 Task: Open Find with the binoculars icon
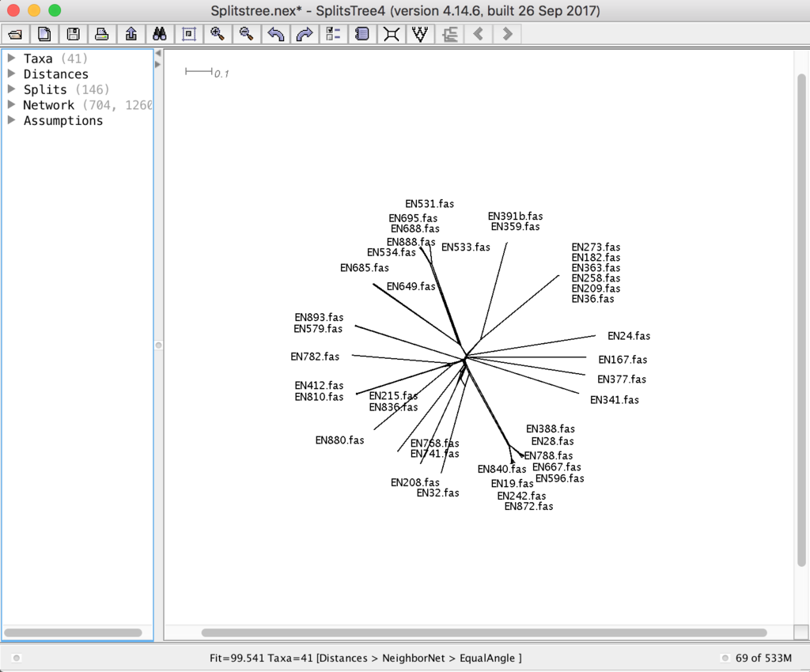[x=160, y=35]
